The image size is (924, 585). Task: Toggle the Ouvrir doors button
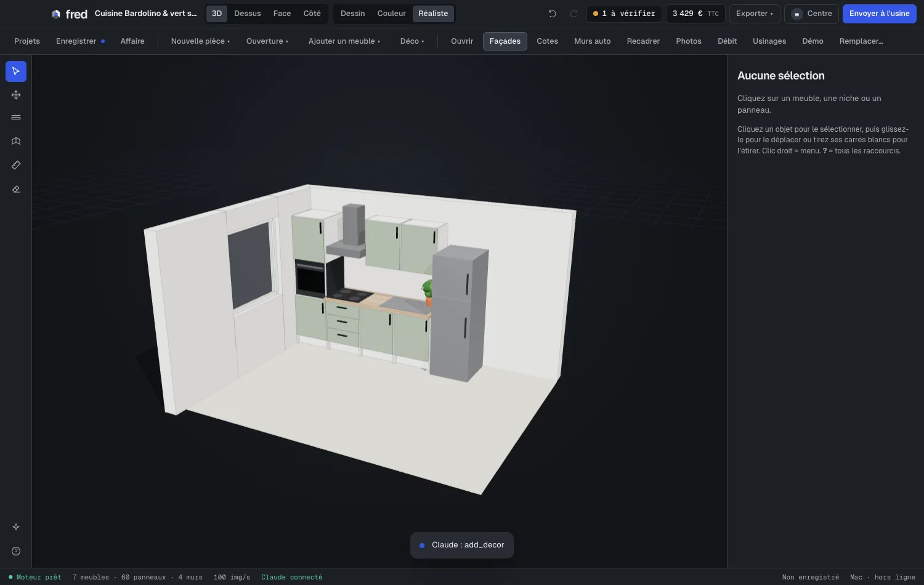(462, 41)
